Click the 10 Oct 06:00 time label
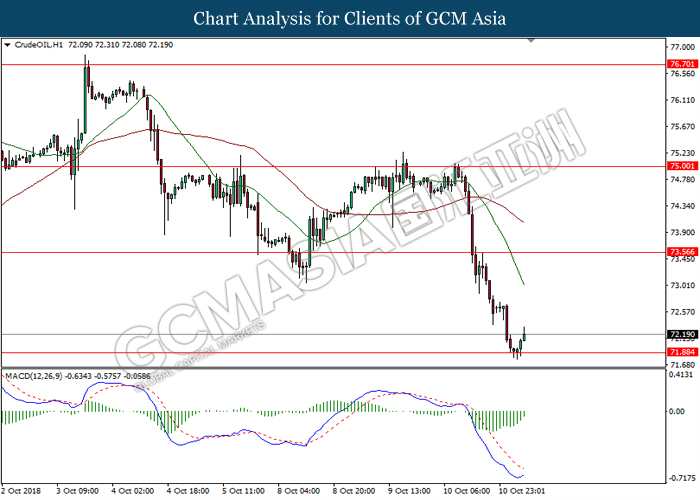Screen dimensions: 700x500 tap(467, 491)
